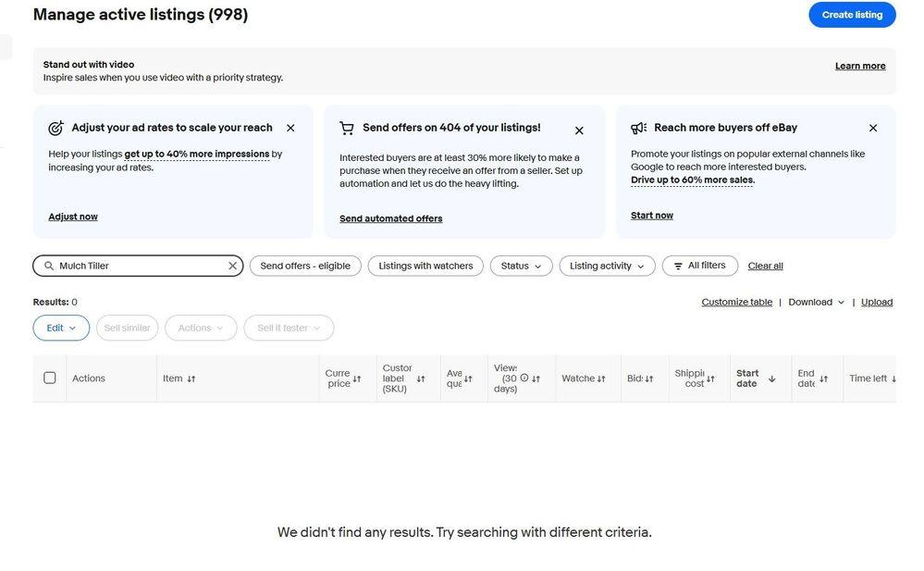Click the Create listing button
This screenshot has width=924, height=571.
tap(852, 15)
